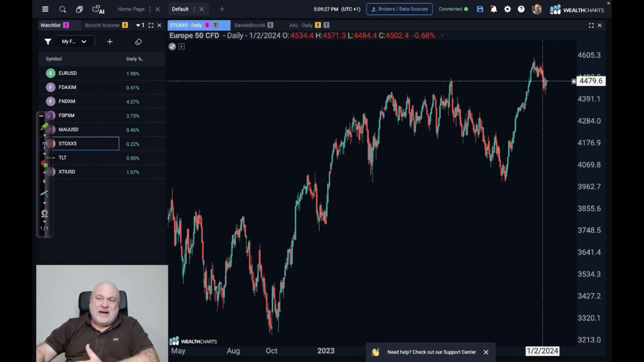Select FNDXM in the watchlist
This screenshot has height=362, width=644.
(102, 101)
